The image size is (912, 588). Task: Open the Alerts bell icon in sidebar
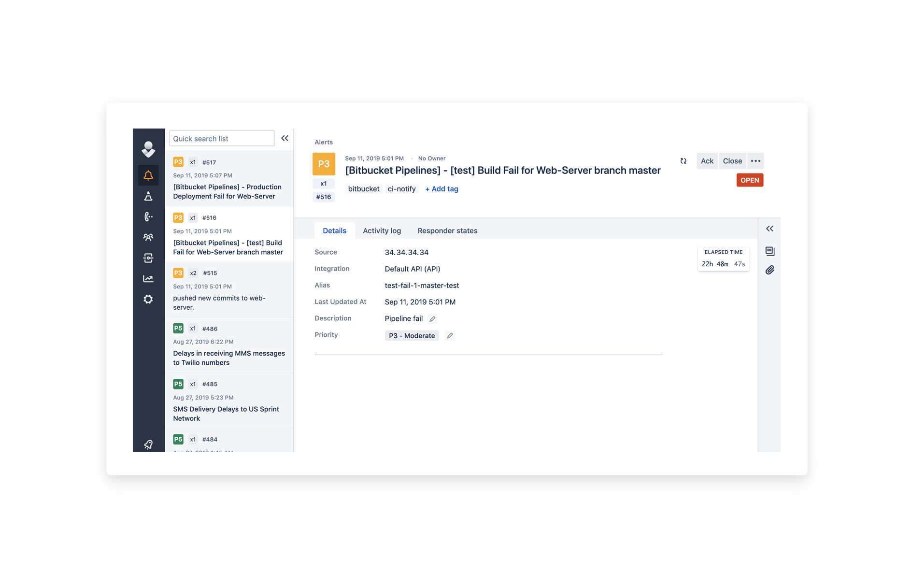click(148, 175)
